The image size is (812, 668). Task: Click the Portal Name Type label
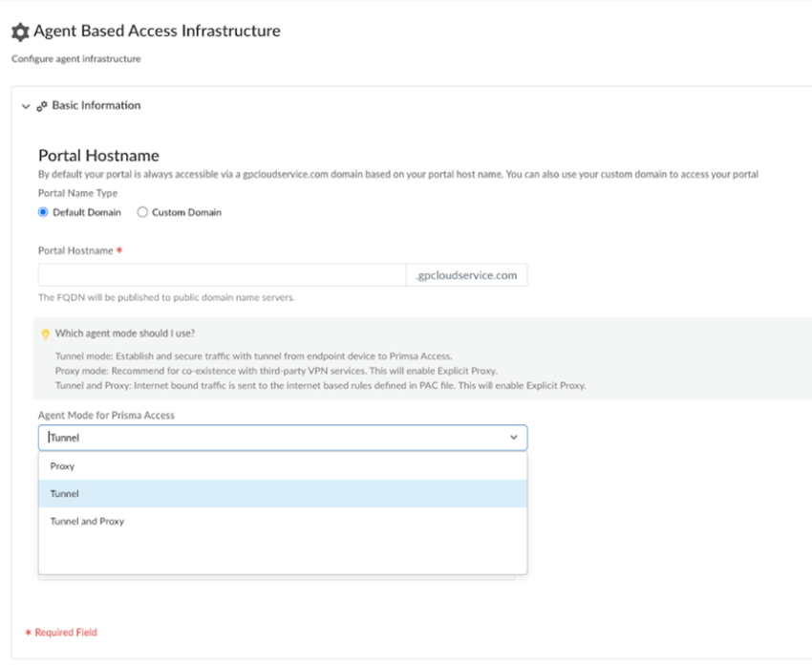click(78, 193)
